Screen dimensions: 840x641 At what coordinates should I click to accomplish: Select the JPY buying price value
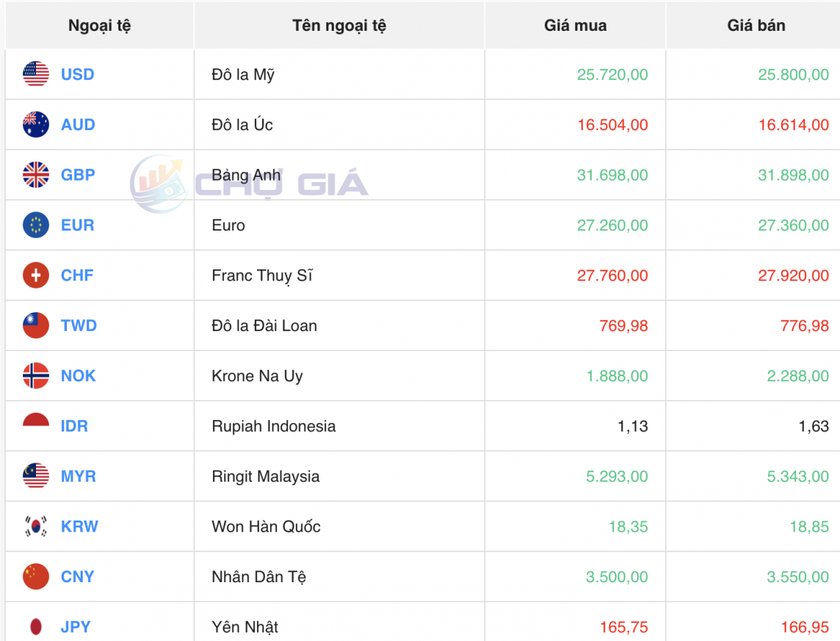(623, 626)
